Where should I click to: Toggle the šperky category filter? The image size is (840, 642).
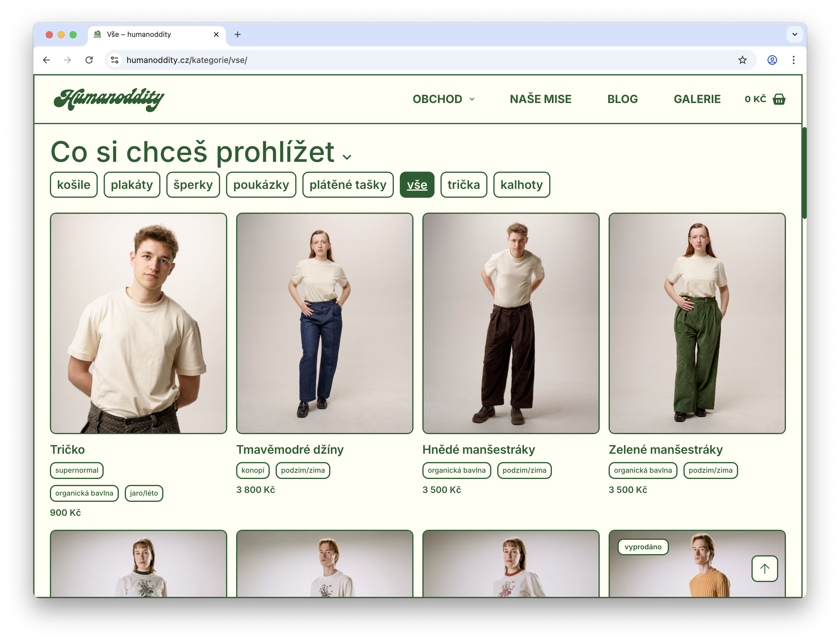[x=193, y=185]
